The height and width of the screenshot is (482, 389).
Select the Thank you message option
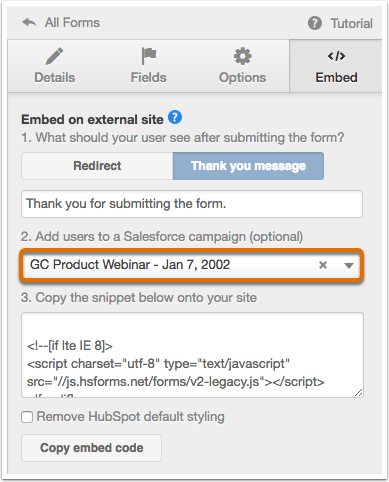248,166
